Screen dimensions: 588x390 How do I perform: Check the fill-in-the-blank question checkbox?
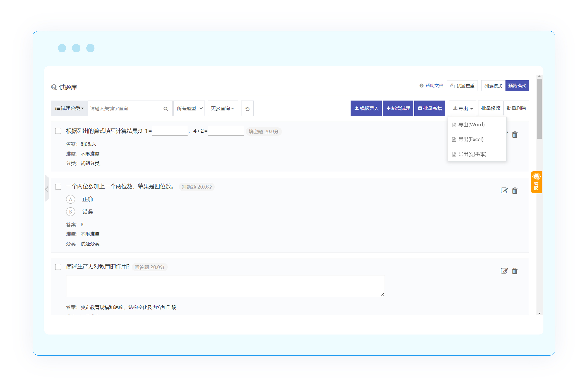coord(58,131)
